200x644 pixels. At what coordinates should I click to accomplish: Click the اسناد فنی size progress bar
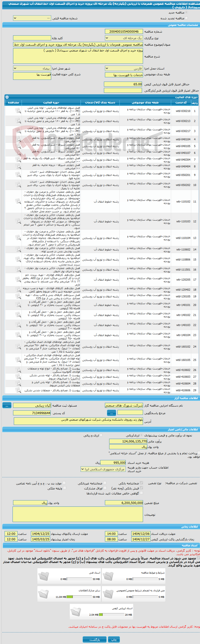click(x=80, y=579)
